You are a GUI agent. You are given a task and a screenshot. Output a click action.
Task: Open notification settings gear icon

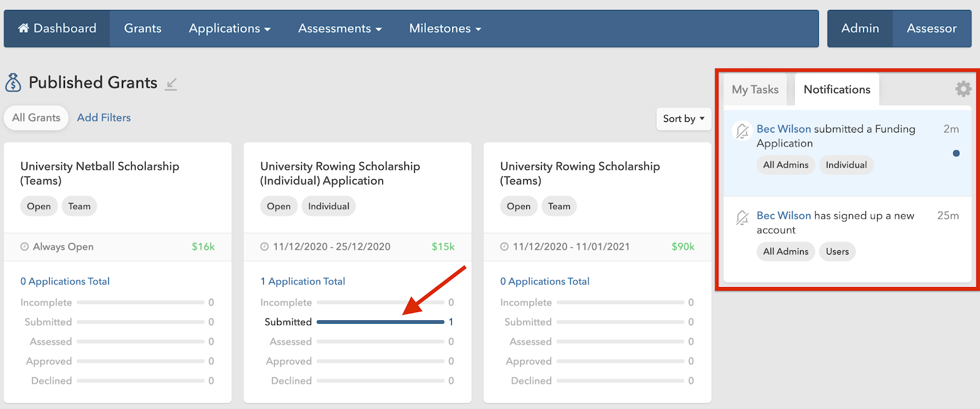(x=963, y=90)
